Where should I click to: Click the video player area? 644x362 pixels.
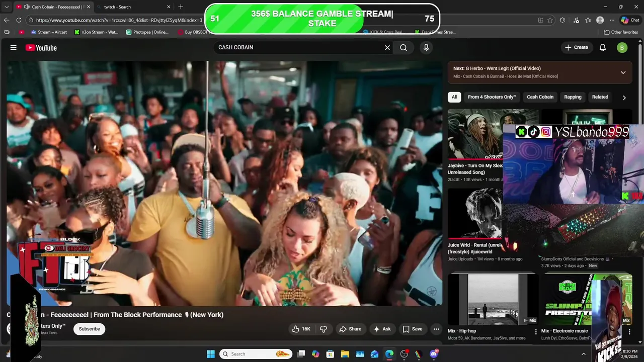tap(224, 184)
